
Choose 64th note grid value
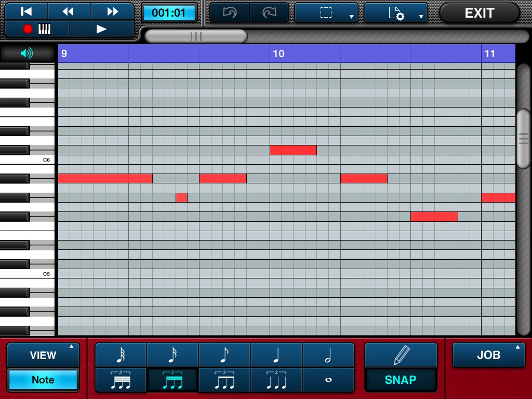pos(121,355)
